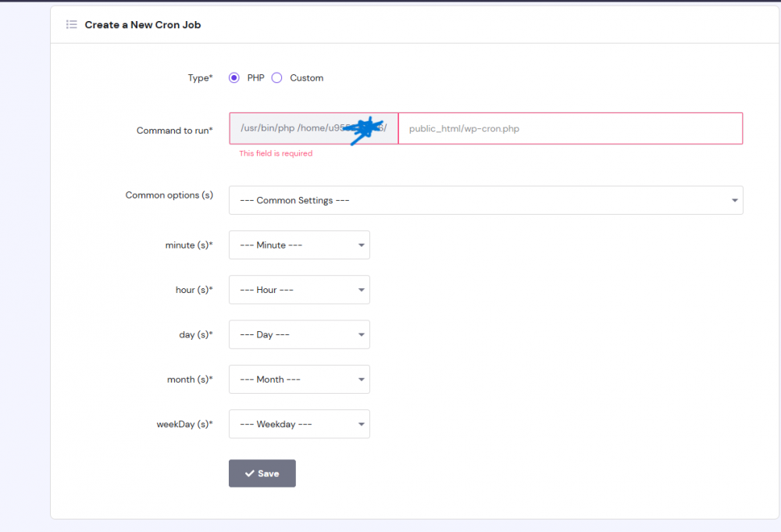Expand the Month options list
The width and height of the screenshot is (781, 532).
click(x=299, y=379)
